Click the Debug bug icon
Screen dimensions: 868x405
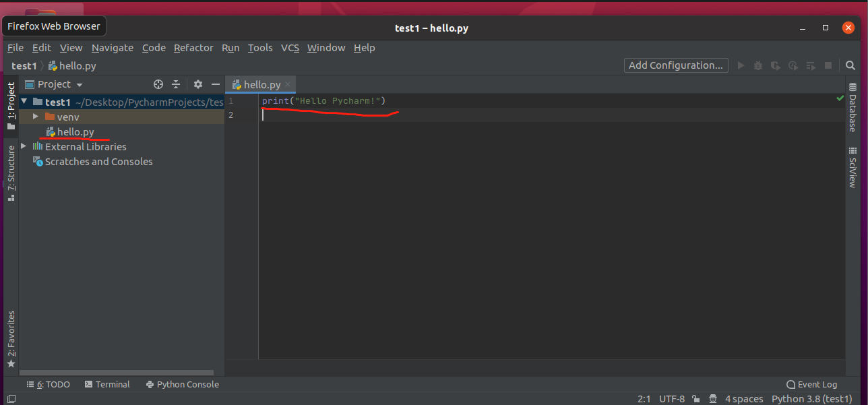pos(758,65)
